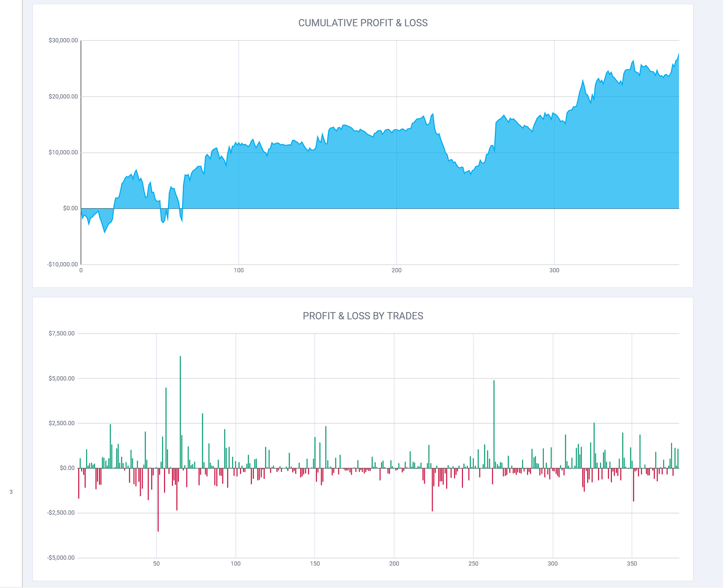The height and width of the screenshot is (588, 723).
Task: Click the $2,500.00 label on trades chart
Action: pyautogui.click(x=61, y=423)
